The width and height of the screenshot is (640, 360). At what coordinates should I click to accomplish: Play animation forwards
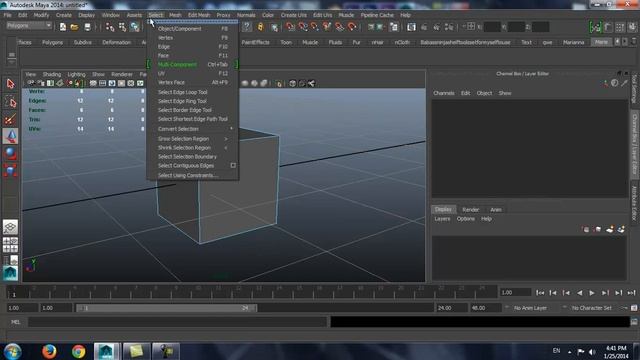click(x=592, y=293)
